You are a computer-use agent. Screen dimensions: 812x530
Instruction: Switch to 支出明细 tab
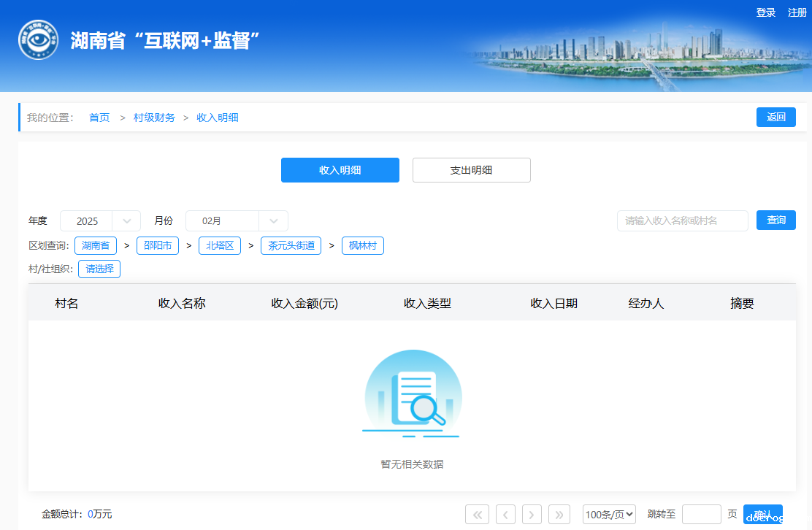pyautogui.click(x=471, y=170)
